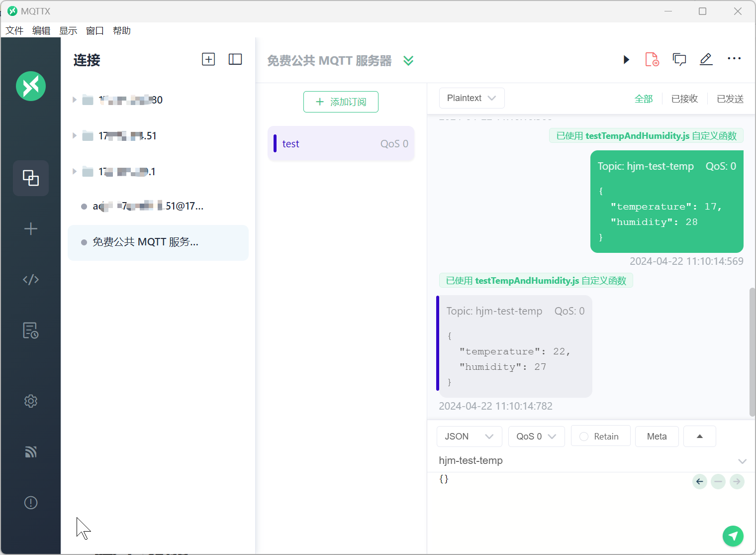This screenshot has height=555, width=756.
Task: Open the 显示 menu
Action: [x=68, y=31]
